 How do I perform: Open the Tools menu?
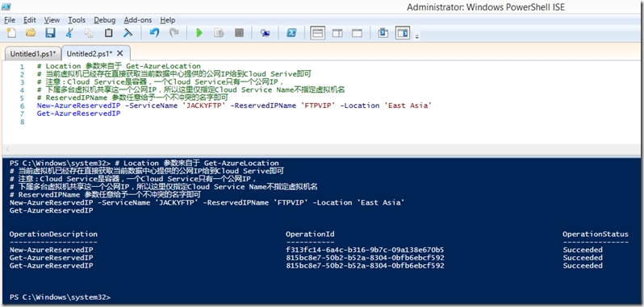77,19
